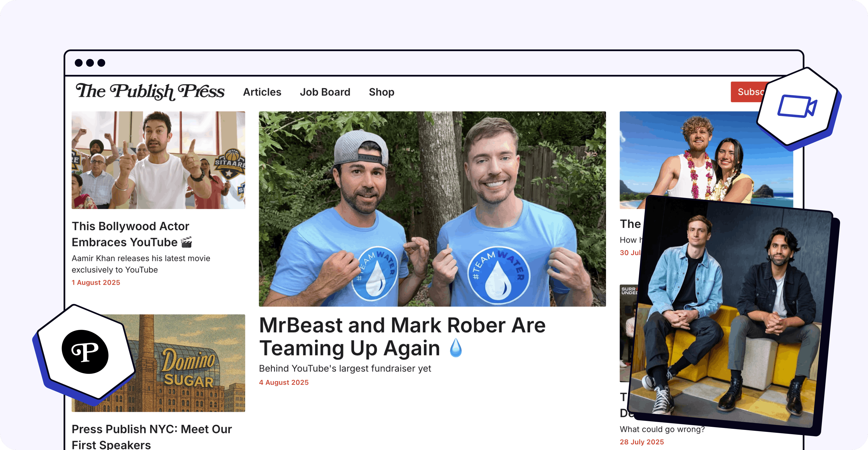Select the "1 August 2025" date
The width and height of the screenshot is (868, 450).
tap(96, 282)
